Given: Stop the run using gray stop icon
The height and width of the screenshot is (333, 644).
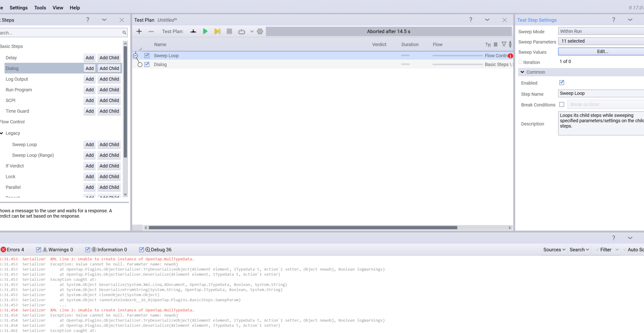Looking at the screenshot, I should coord(229,31).
